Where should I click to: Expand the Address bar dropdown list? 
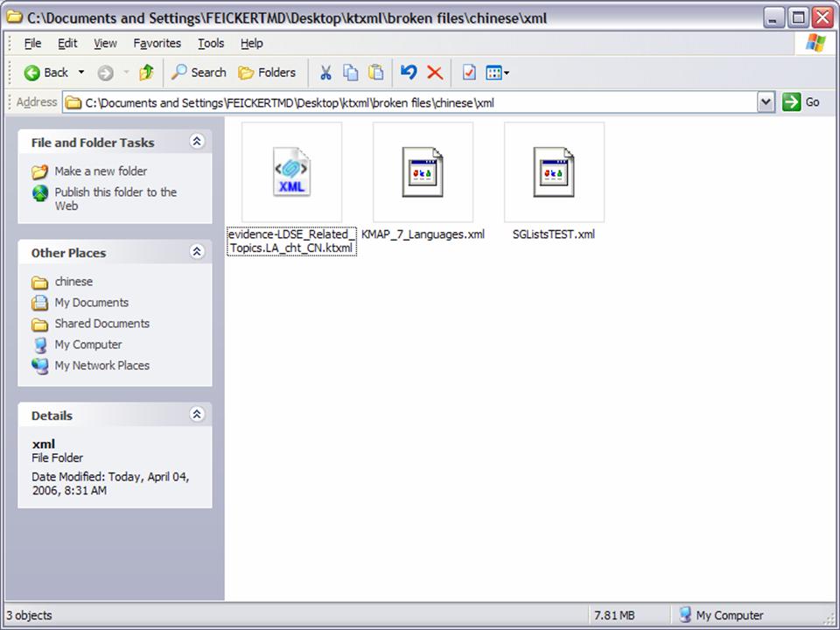point(766,102)
